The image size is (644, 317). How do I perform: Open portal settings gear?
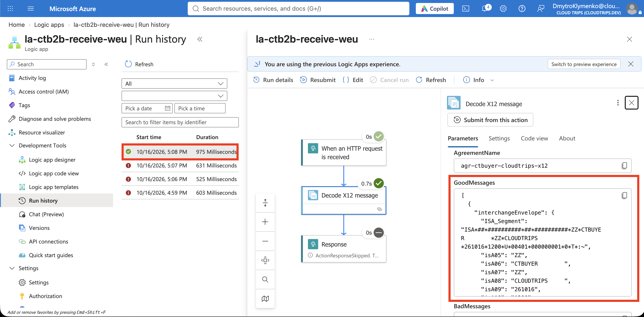coord(503,9)
